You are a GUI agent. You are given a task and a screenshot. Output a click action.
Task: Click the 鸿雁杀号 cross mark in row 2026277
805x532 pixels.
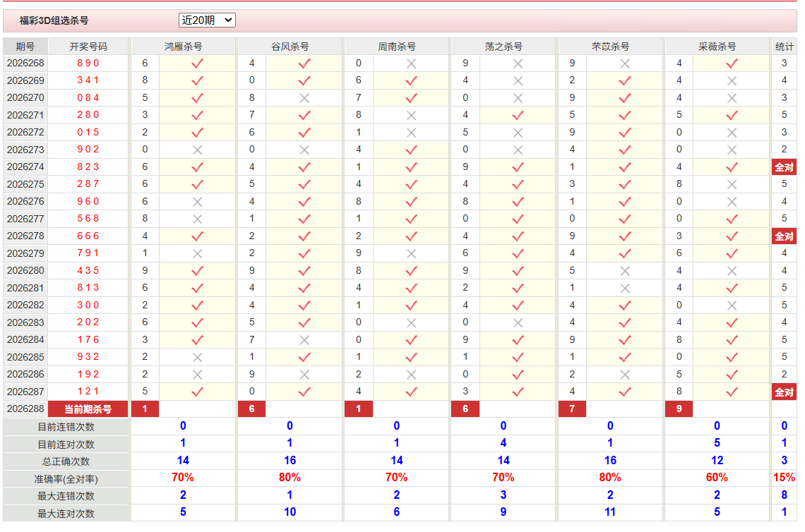coord(197,219)
